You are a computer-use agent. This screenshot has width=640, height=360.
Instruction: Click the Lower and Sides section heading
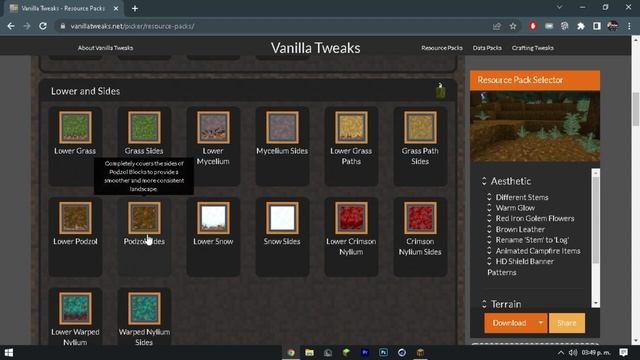click(x=85, y=91)
